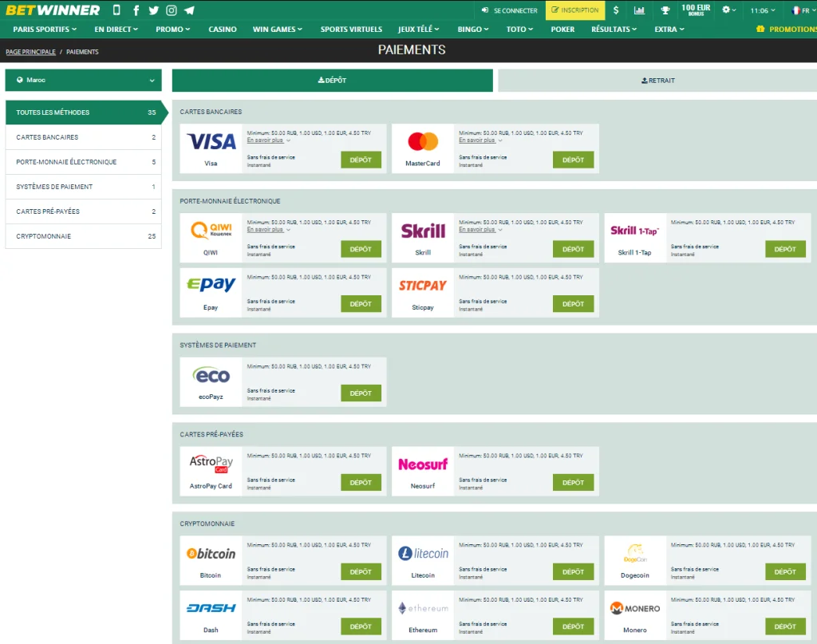The width and height of the screenshot is (817, 644).
Task: Open the Facebook page icon
Action: click(136, 10)
